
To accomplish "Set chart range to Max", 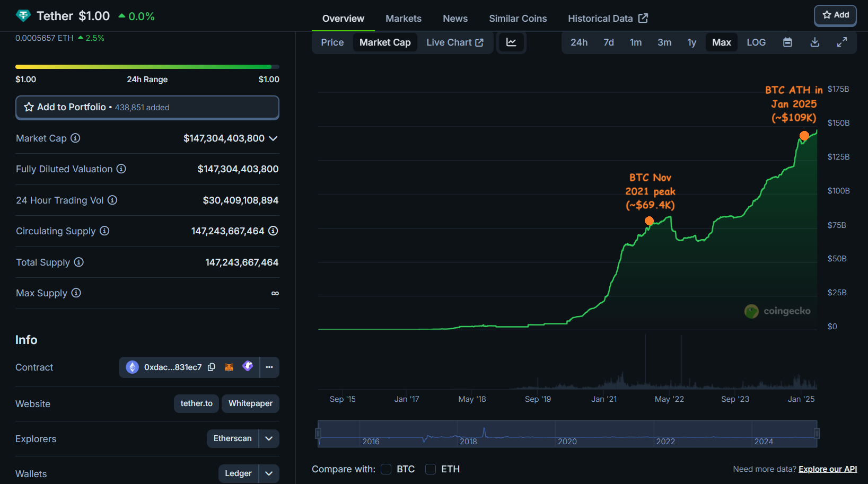I will (722, 42).
